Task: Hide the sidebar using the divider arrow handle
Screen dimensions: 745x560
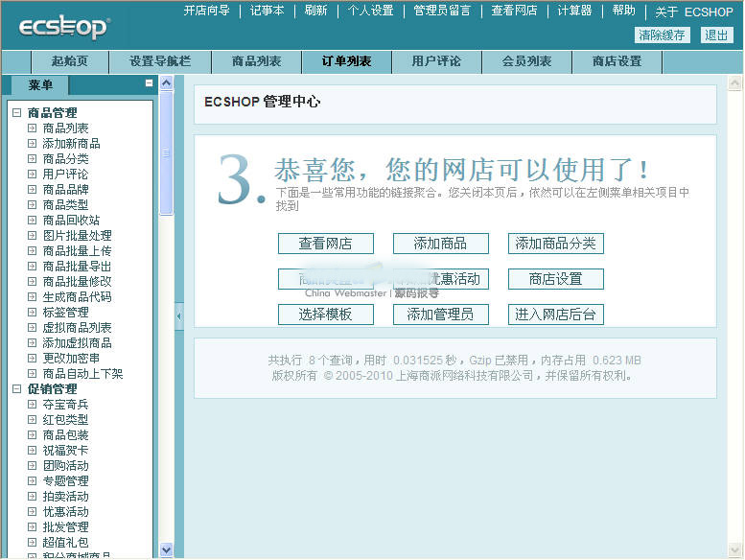Action: click(178, 315)
